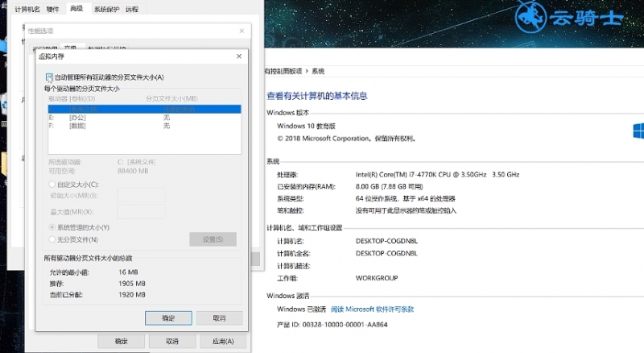Confirm virtual memory dialog with 确定

(x=168, y=318)
